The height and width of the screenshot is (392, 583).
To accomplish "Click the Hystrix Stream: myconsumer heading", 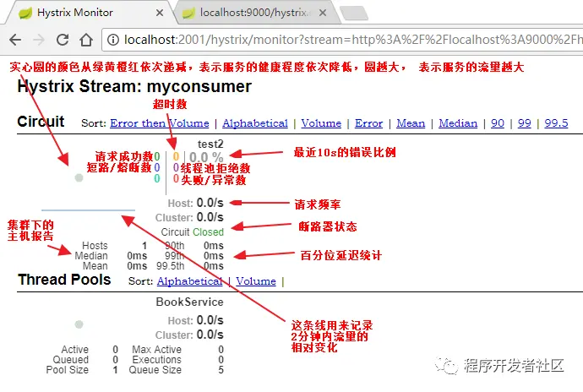I will 134,87.
